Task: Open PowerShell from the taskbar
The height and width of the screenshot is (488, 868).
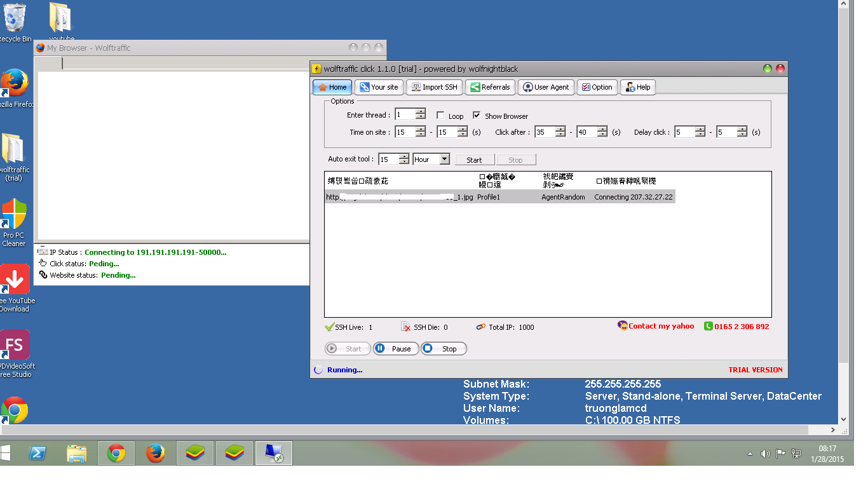Action: (37, 453)
